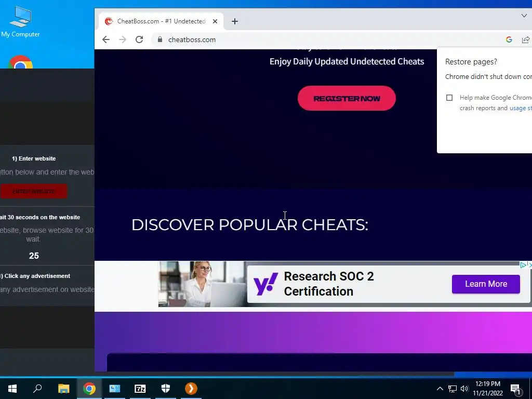
Task: Open clock showing 12:19 PM
Action: 487,389
